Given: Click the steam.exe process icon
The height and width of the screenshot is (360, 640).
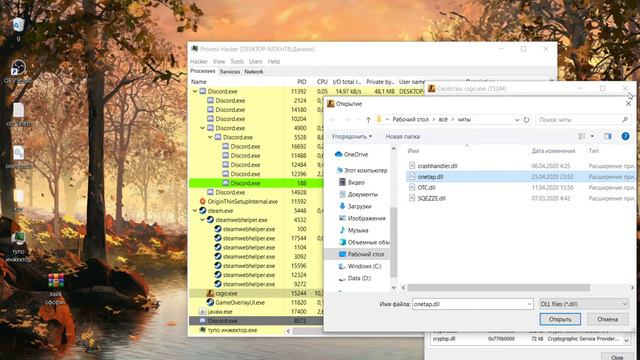Looking at the screenshot, I should [x=202, y=211].
